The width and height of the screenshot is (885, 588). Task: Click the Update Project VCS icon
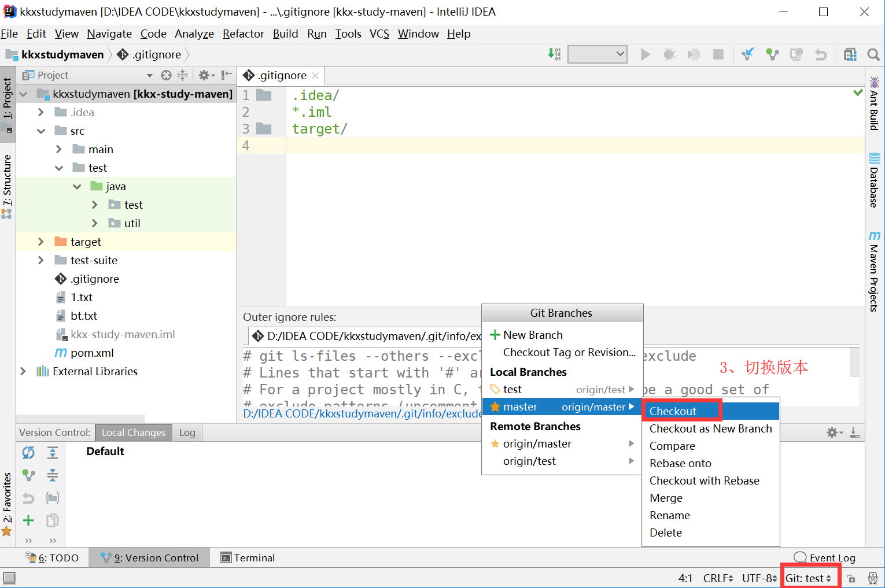(x=748, y=54)
